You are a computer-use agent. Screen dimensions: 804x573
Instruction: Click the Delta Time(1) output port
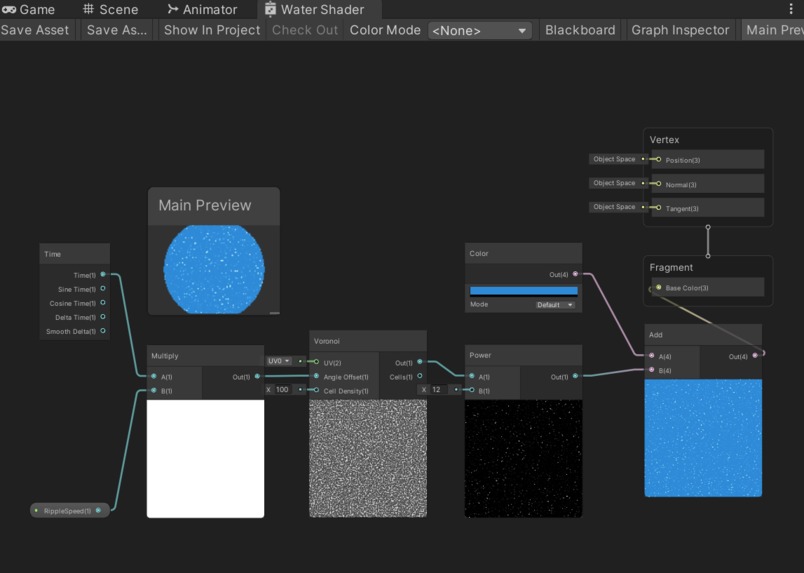click(x=103, y=317)
